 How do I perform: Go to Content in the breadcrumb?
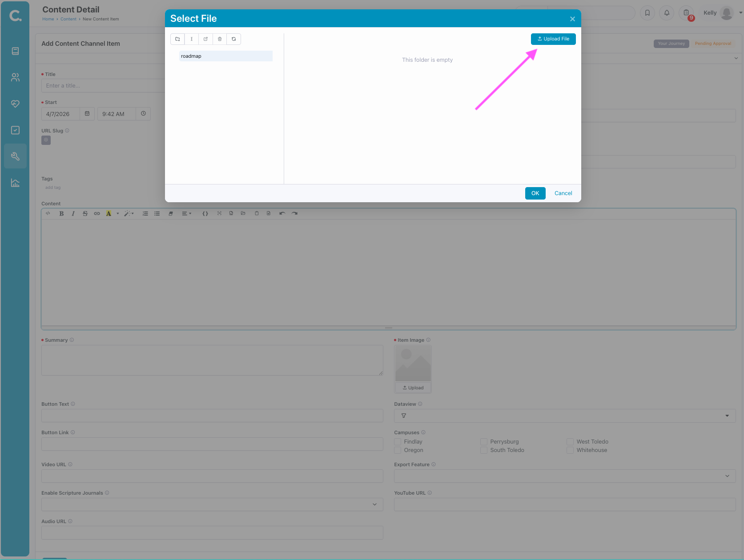(x=68, y=19)
